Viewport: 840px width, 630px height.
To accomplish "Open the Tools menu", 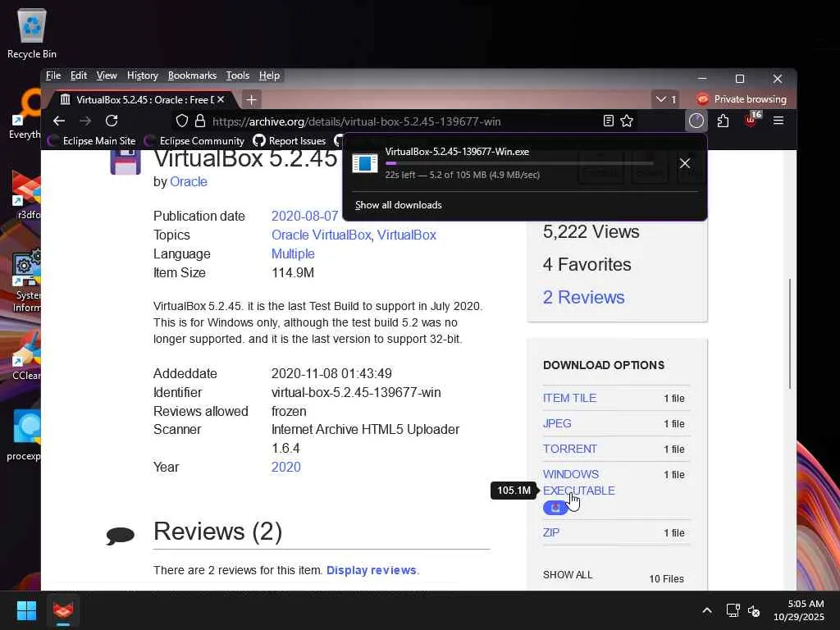I will (238, 75).
